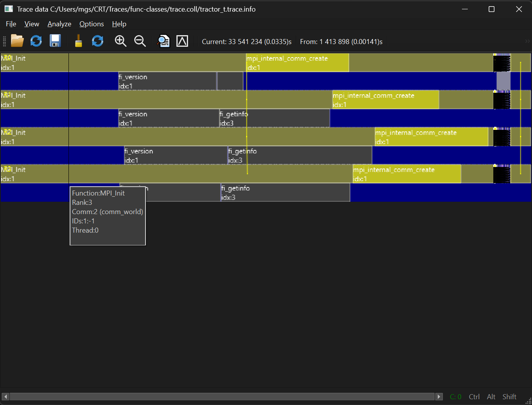Click the scrollbar right arrow

[439, 397]
